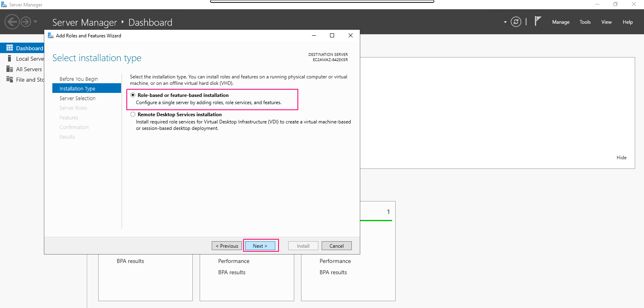The image size is (644, 308).
Task: Click destination server name EC2AMAZ-642EK5R
Action: pos(330,60)
